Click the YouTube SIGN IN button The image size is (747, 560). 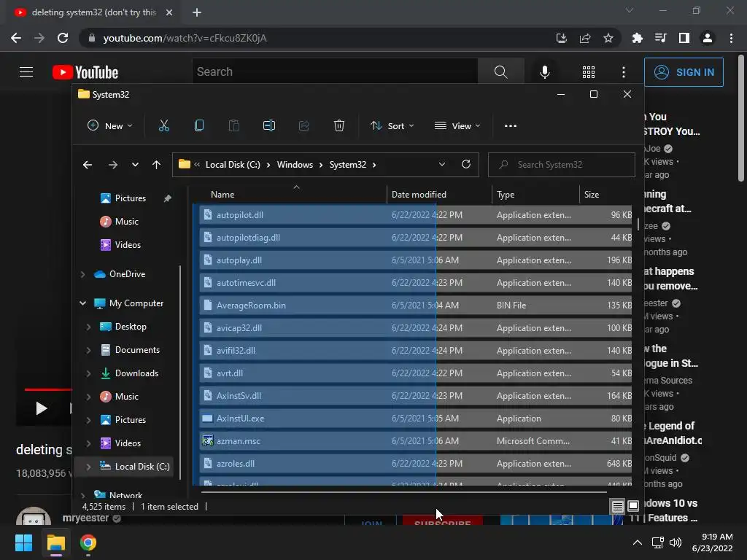684,72
